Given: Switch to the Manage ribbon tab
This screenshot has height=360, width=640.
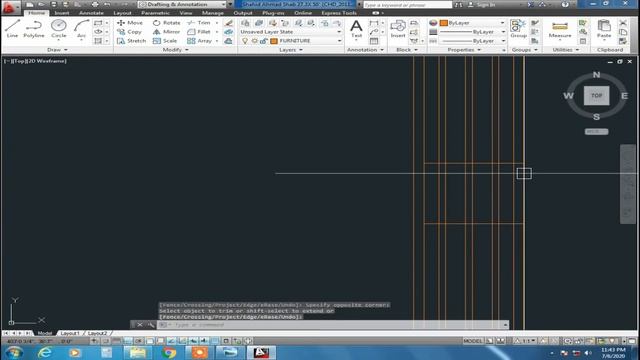Looking at the screenshot, I should click(213, 13).
